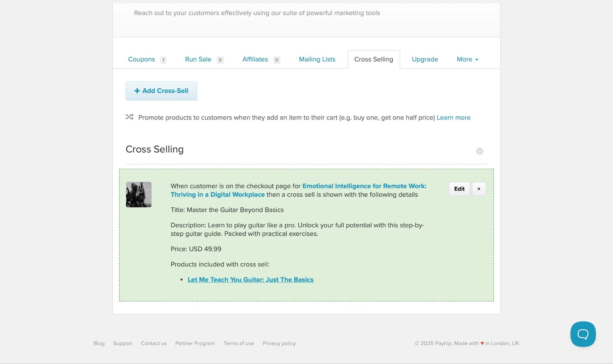Visit the Blog footer link
Screen dimensions: 613x364
coord(99,343)
